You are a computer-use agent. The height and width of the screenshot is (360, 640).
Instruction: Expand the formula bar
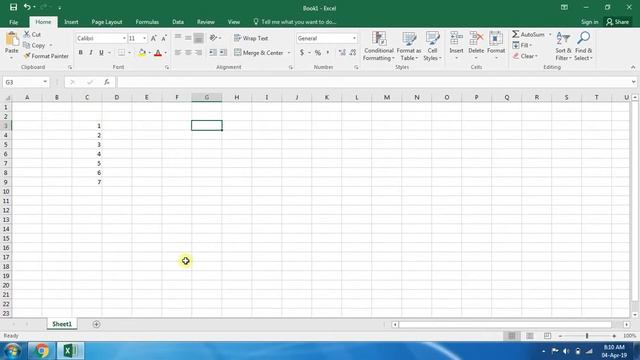pyautogui.click(x=633, y=82)
